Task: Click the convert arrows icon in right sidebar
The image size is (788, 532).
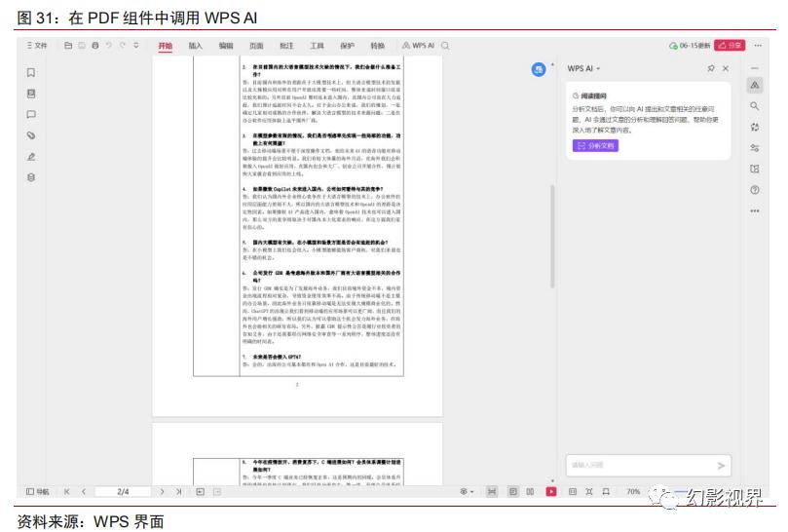Action: point(755,128)
